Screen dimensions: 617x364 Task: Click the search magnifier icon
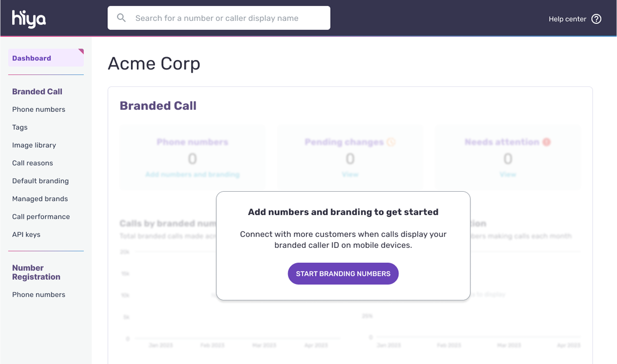(121, 17)
